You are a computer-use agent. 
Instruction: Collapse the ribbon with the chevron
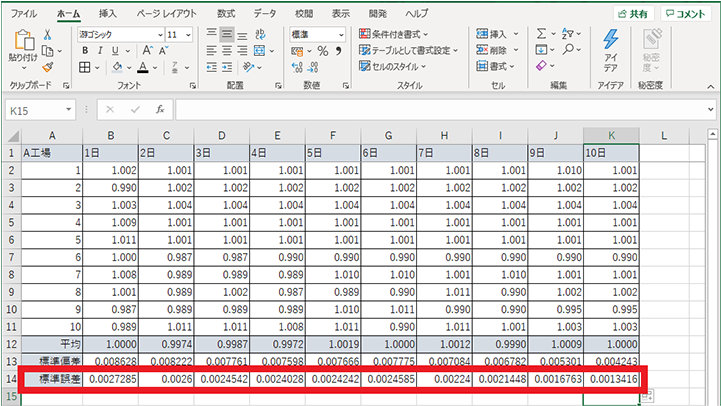click(710, 86)
